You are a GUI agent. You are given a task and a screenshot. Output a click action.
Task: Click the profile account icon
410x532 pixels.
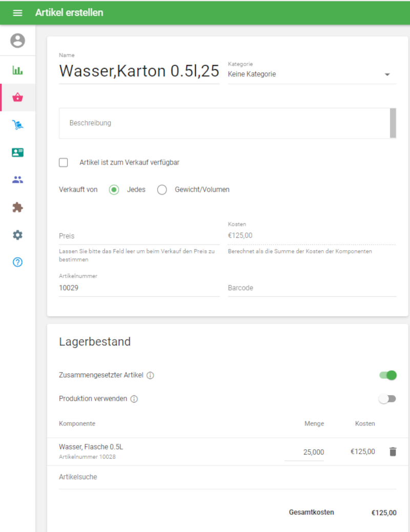pos(17,40)
